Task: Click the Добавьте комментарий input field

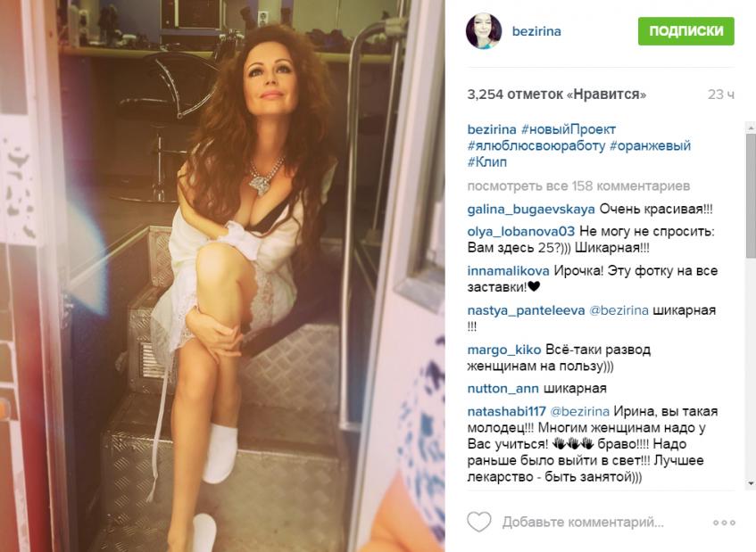Action: [583, 523]
